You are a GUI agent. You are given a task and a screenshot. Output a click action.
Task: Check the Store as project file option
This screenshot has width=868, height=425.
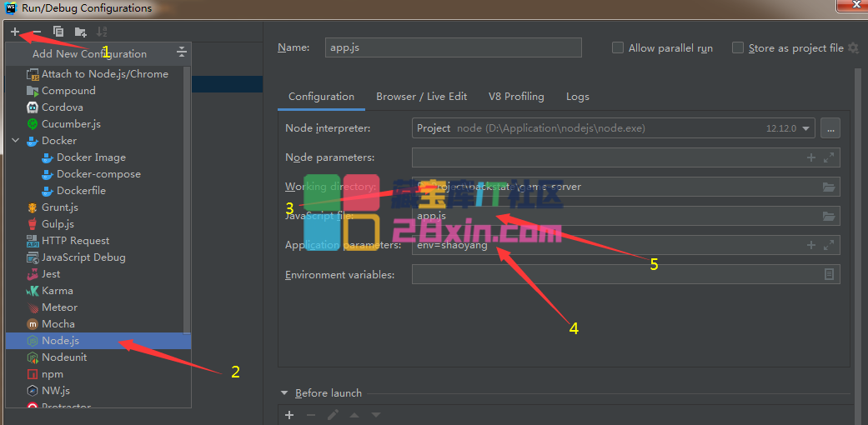[738, 48]
